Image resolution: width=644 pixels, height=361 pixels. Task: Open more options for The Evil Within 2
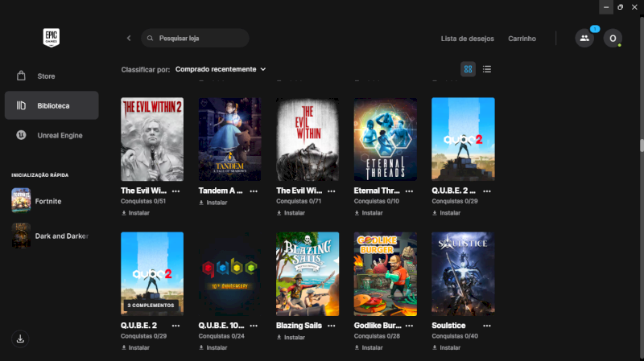point(175,191)
